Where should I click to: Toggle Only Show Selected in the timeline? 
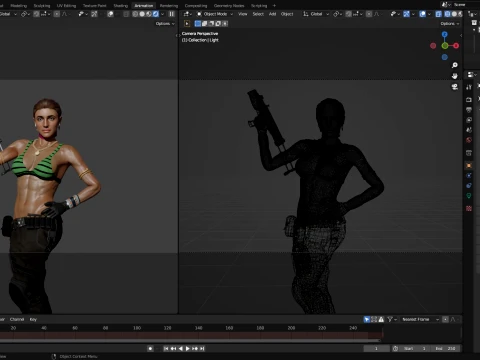367,319
